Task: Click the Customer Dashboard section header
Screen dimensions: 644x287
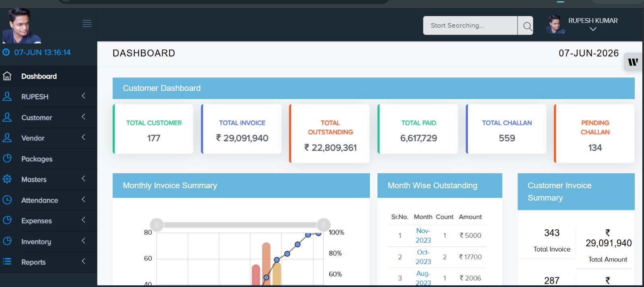Action: click(x=374, y=88)
